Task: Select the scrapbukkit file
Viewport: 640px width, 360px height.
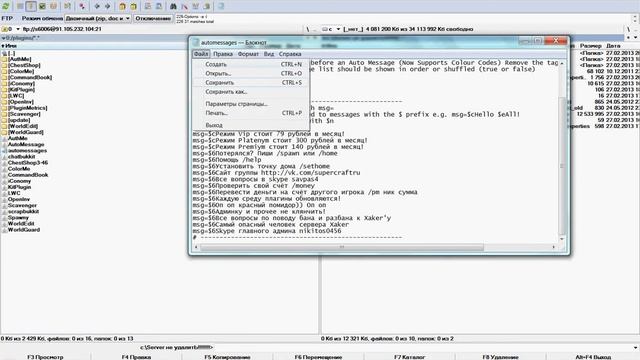Action: (23, 211)
